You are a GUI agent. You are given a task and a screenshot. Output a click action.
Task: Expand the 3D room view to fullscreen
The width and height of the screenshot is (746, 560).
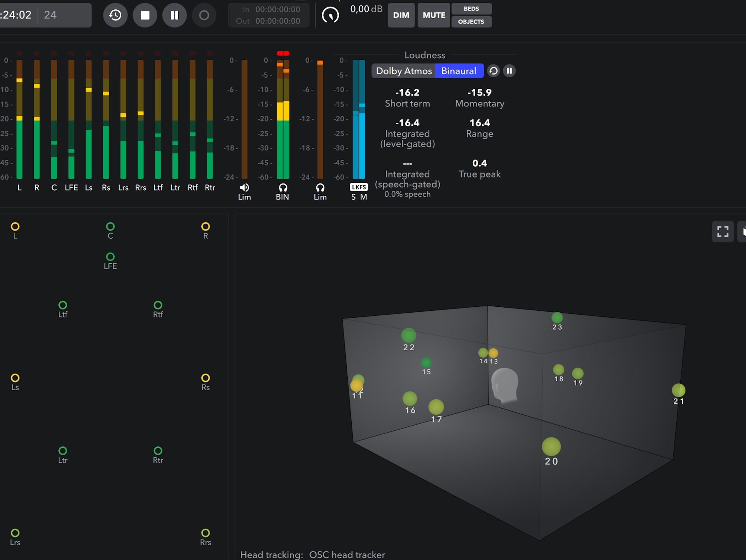pyautogui.click(x=723, y=231)
